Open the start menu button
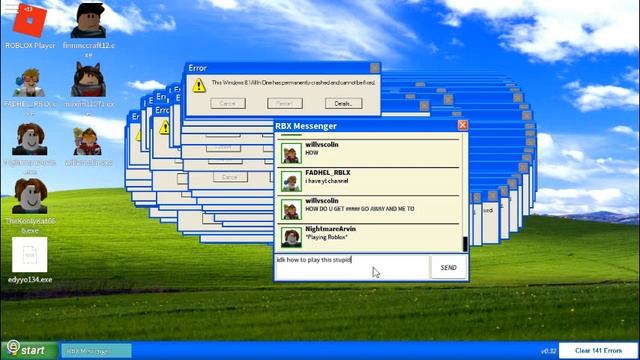Screen dimensions: 640x360 coord(29,350)
